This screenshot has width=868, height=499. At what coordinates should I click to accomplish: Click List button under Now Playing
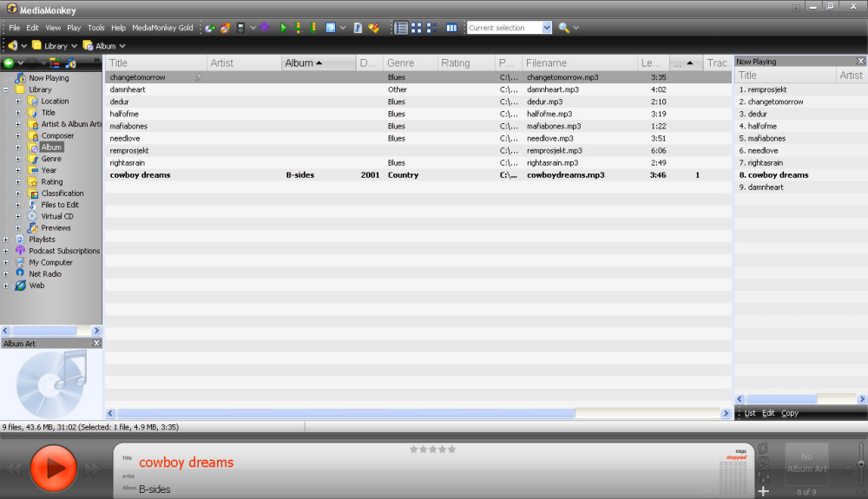click(x=750, y=413)
